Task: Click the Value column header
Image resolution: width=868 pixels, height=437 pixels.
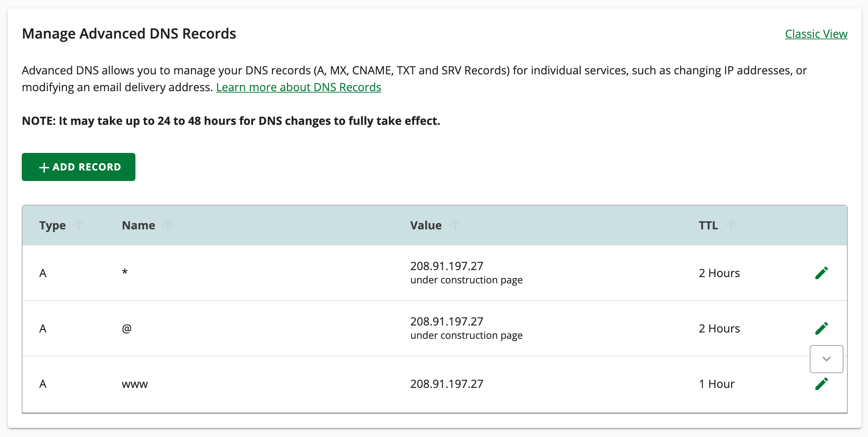Action: point(426,225)
